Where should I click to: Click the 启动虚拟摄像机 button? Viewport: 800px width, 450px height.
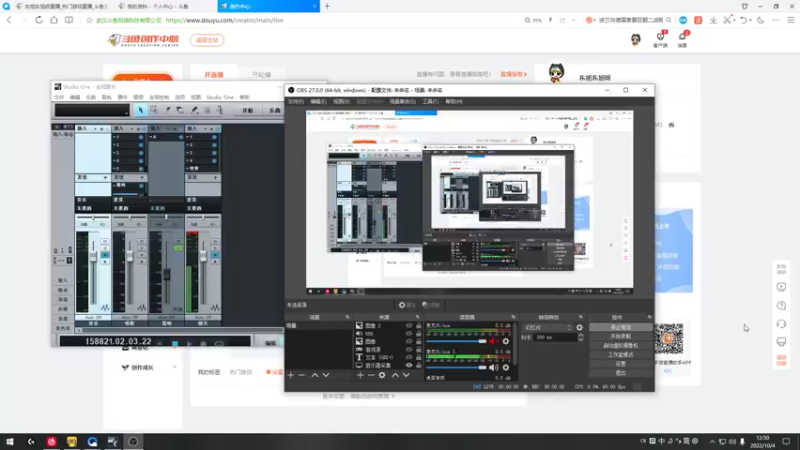click(x=620, y=345)
